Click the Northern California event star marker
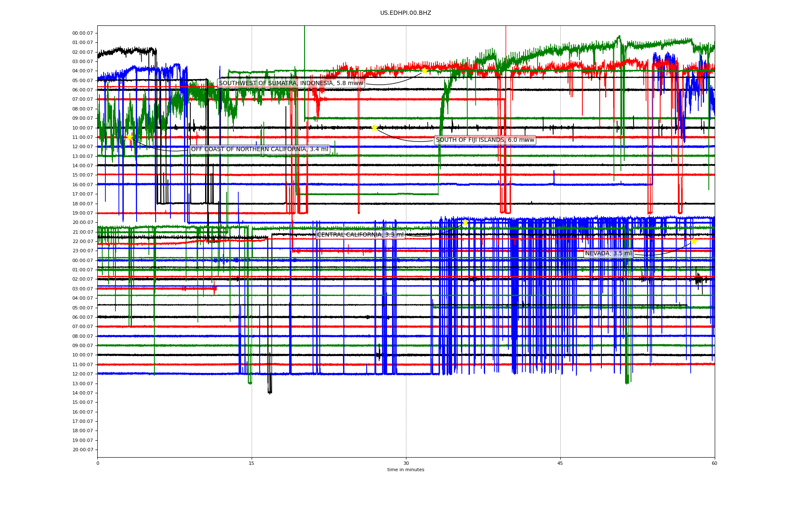Viewport: 812px width, 508px height. [129, 137]
